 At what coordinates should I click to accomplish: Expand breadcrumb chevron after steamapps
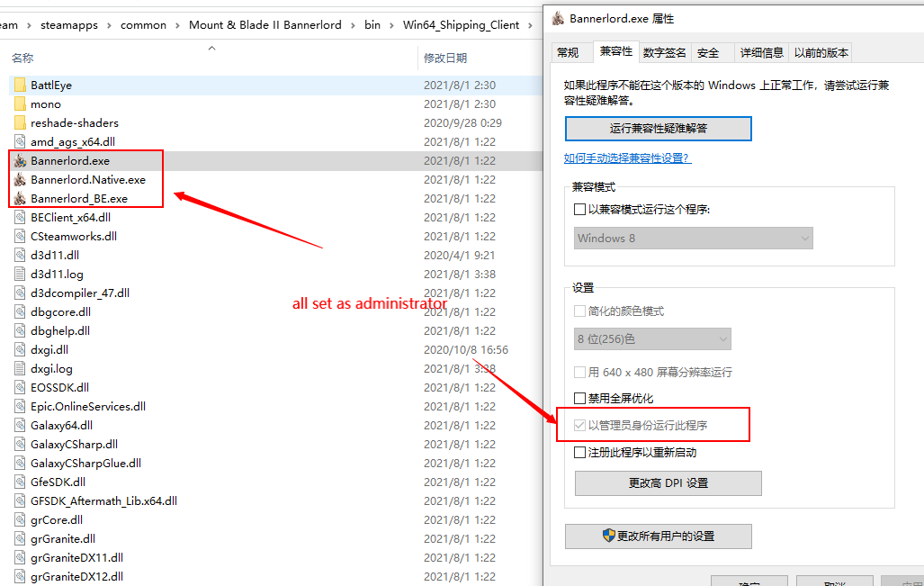click(x=109, y=25)
